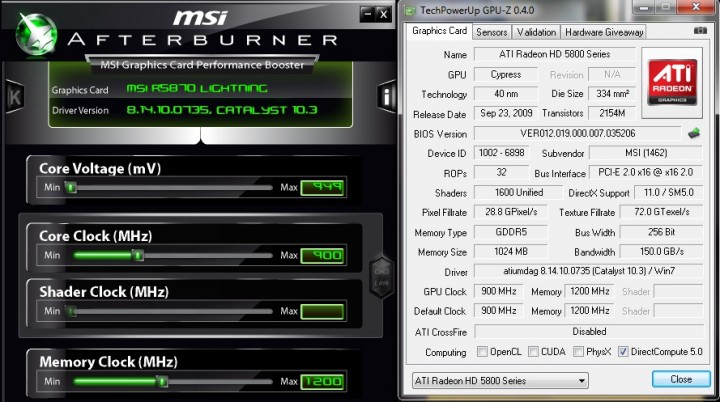Click the Die Size value 334 mm²
The height and width of the screenshot is (402, 720).
click(612, 94)
